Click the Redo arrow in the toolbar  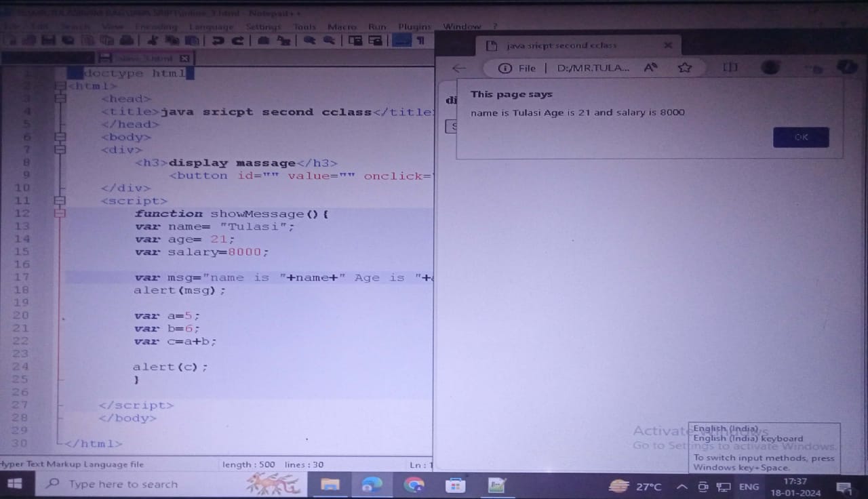(x=237, y=41)
